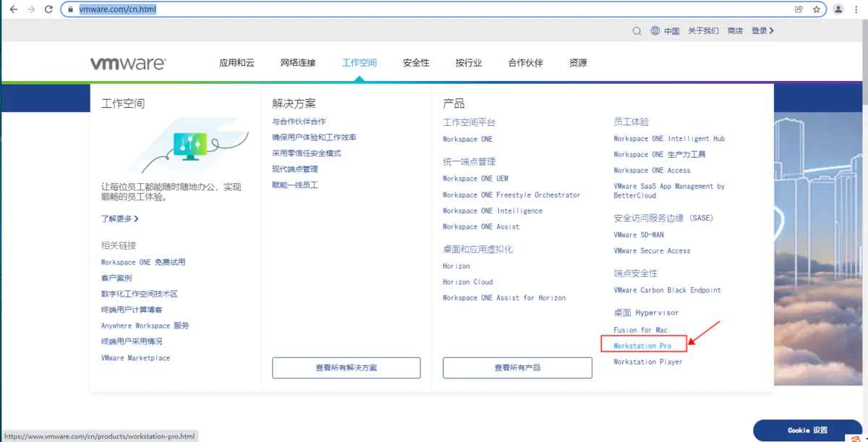868x442 pixels.
Task: Open Workspace ONE 免费试用 link
Action: [x=143, y=262]
